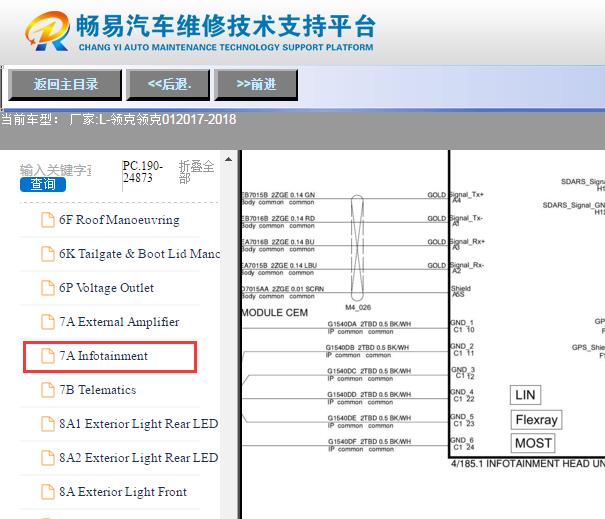Viewport: 605px width, 519px height.
Task: Click the G1540DC 2TBD 0.5 BK/WH wire label
Action: click(369, 371)
